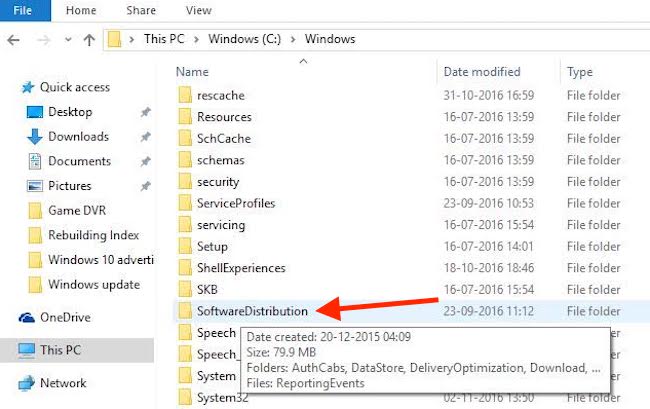650x409 pixels.
Task: Click the Windows (C:) breadcrumb
Action: point(245,39)
